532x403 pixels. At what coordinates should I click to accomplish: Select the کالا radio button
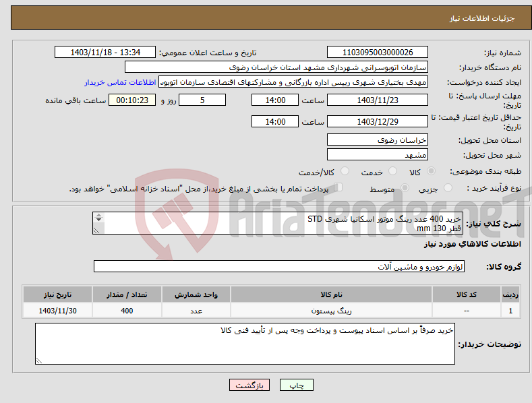(431, 171)
